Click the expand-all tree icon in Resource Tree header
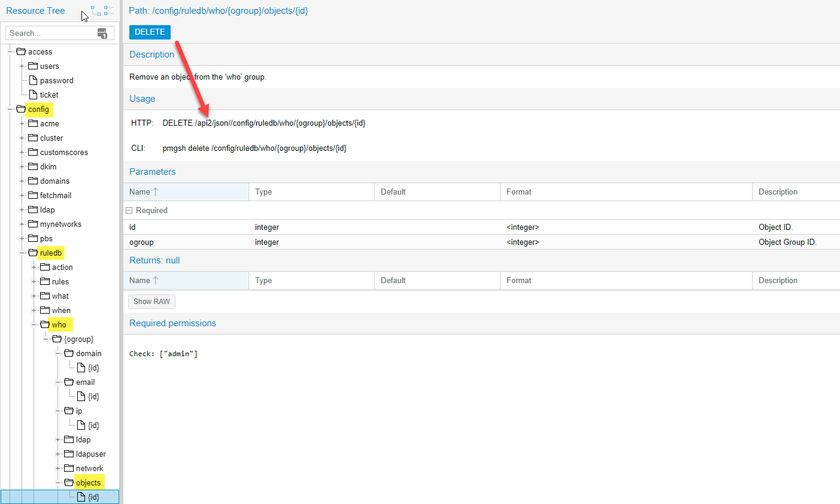The width and height of the screenshot is (840, 504). pos(96,11)
